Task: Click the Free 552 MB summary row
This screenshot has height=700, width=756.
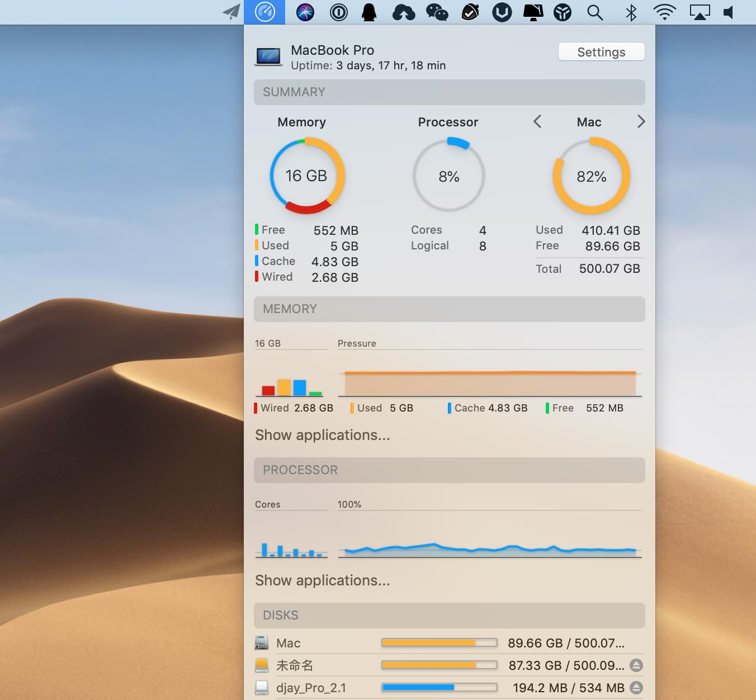Action: pos(306,230)
